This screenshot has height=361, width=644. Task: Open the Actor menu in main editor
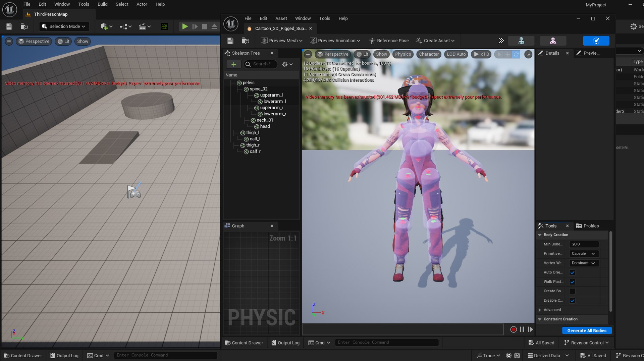pos(142,4)
